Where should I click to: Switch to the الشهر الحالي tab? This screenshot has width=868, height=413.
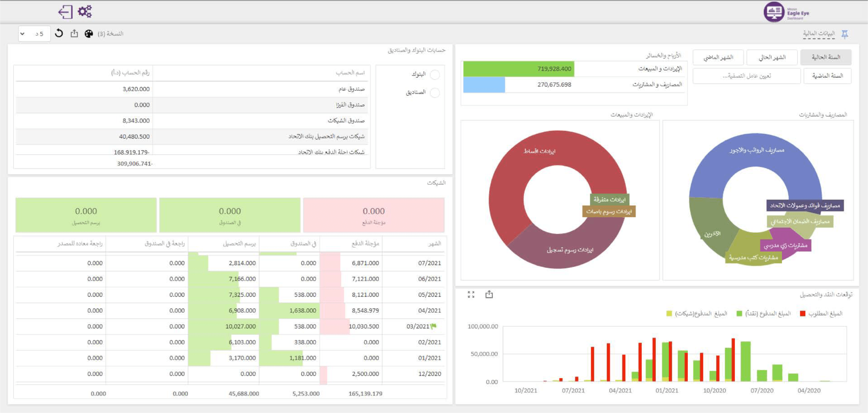tap(771, 57)
